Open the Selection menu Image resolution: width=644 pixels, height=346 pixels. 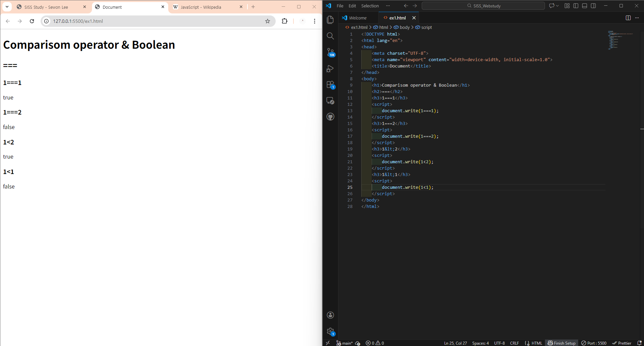point(370,6)
